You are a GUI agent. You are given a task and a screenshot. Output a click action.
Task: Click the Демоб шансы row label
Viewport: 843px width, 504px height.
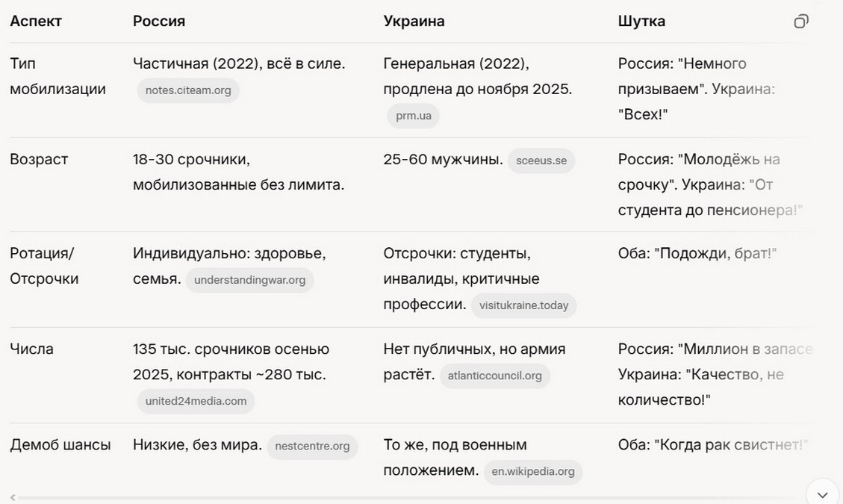tap(60, 444)
